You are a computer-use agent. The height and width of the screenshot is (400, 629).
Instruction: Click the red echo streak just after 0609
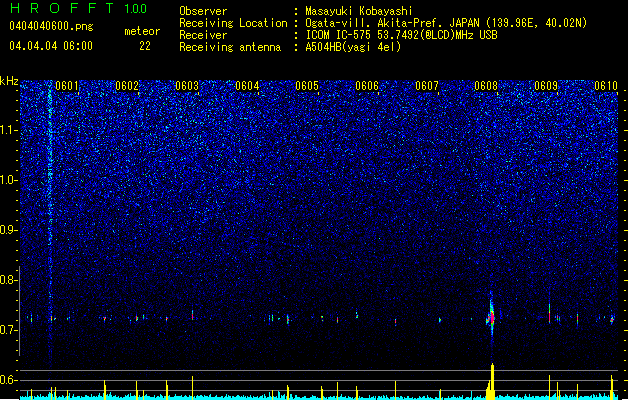tap(550, 313)
